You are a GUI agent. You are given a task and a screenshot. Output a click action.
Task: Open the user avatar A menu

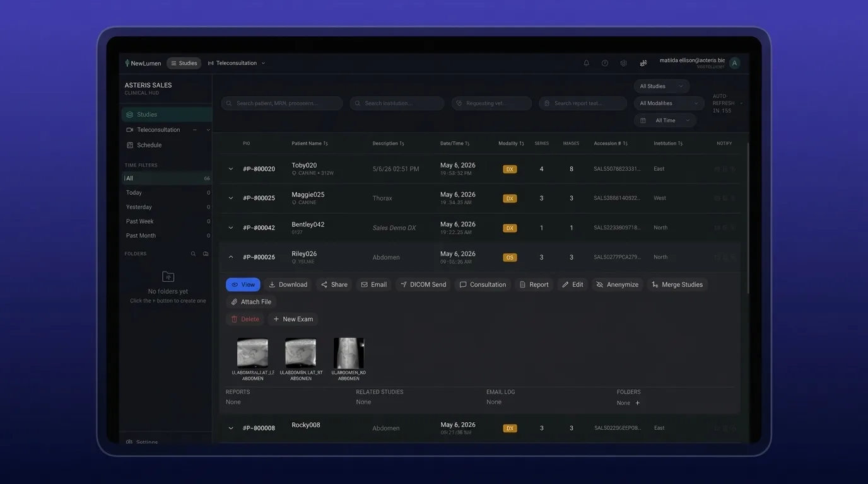click(734, 63)
